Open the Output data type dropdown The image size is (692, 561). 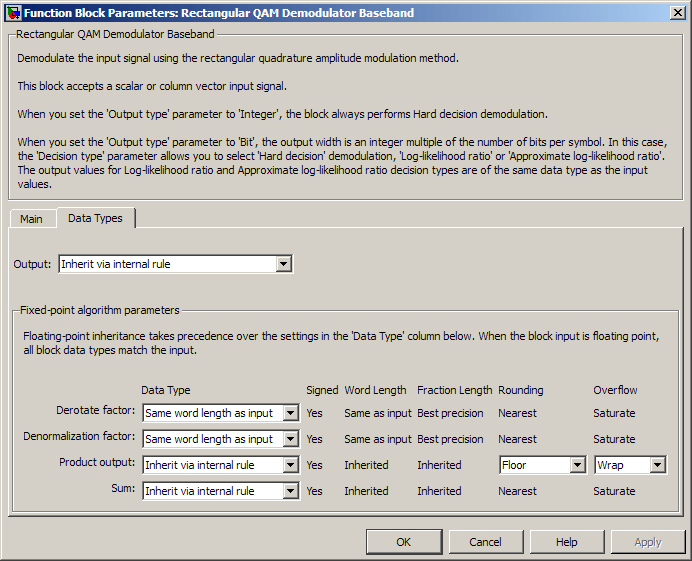point(176,264)
